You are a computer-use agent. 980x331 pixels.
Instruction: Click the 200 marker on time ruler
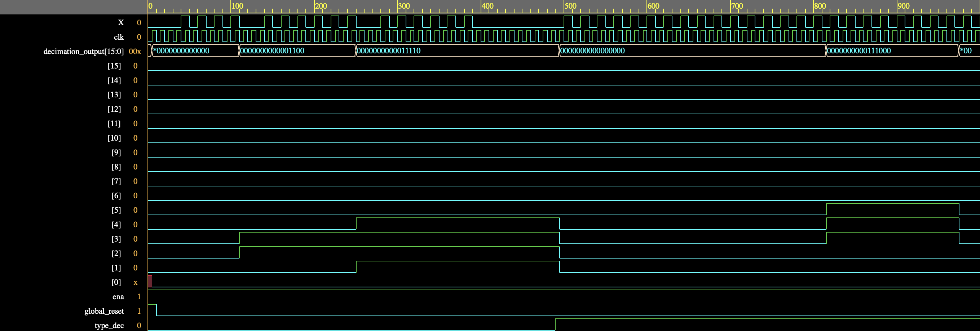pyautogui.click(x=321, y=6)
